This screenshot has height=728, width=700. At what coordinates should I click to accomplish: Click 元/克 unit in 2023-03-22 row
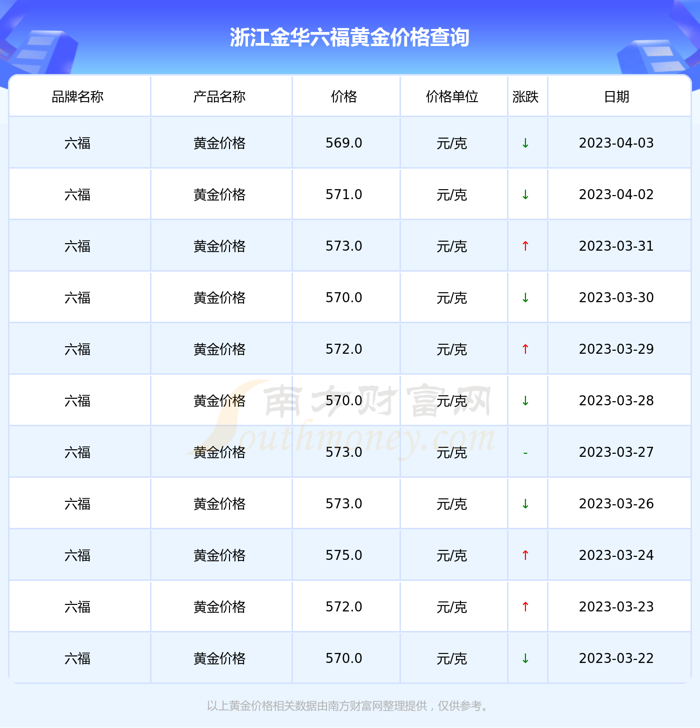[452, 659]
